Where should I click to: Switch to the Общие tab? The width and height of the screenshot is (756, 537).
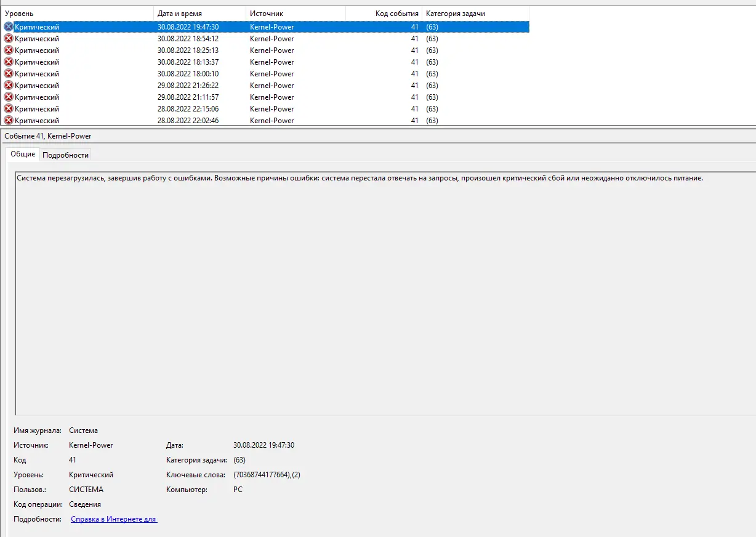[x=23, y=154]
